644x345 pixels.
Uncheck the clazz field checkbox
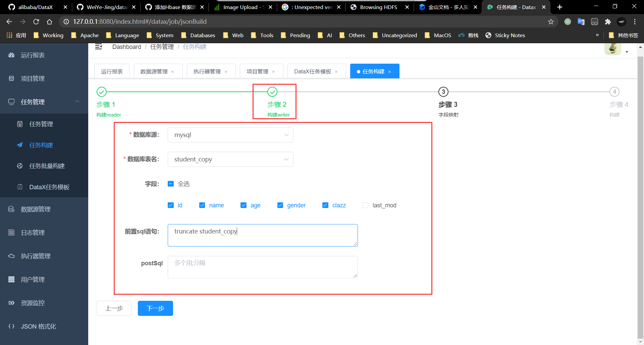pos(325,205)
